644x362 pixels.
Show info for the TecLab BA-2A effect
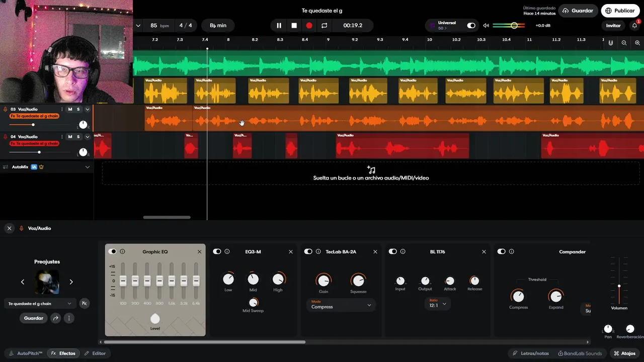pos(318,251)
